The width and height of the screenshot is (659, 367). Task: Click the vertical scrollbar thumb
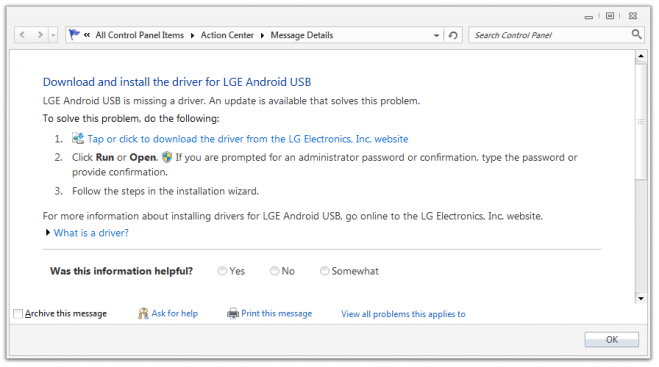pos(641,121)
